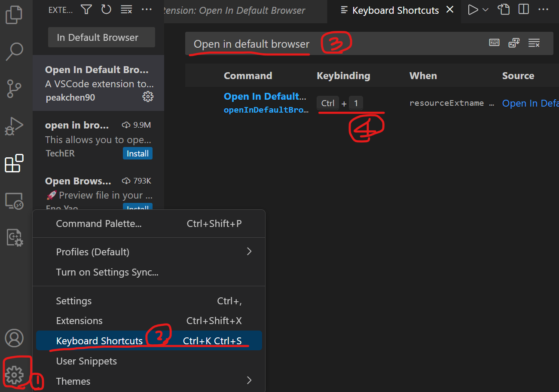The height and width of the screenshot is (392, 559).
Task: Expand Profiles (Default) submenu
Action: click(x=149, y=252)
